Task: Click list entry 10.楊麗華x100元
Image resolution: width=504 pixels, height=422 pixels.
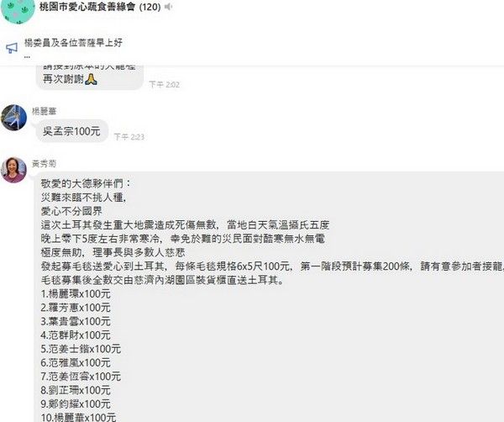Action: [78, 418]
